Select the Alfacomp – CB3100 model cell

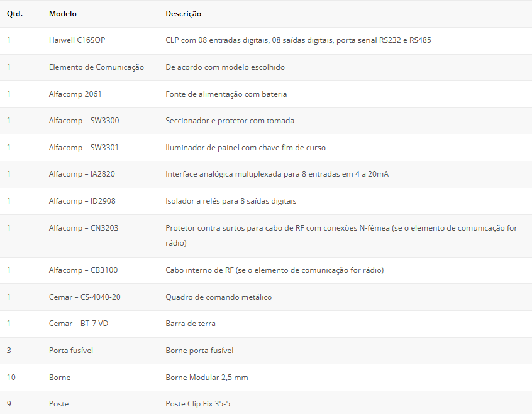click(x=83, y=270)
